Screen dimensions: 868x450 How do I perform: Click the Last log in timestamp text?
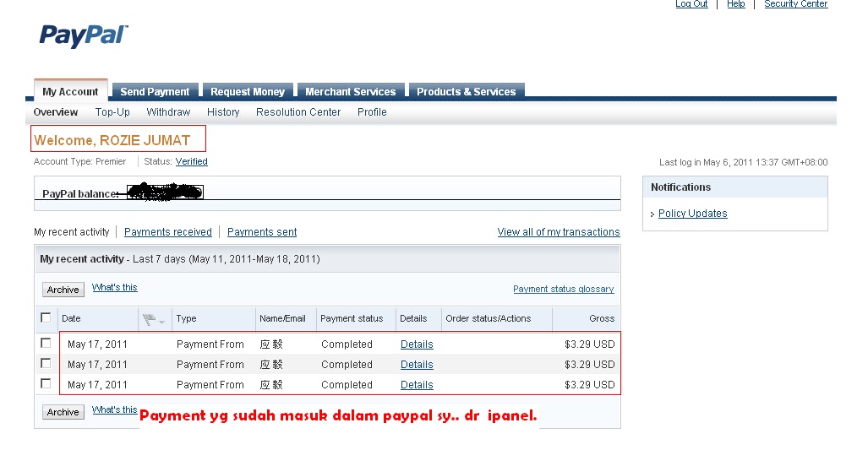744,163
